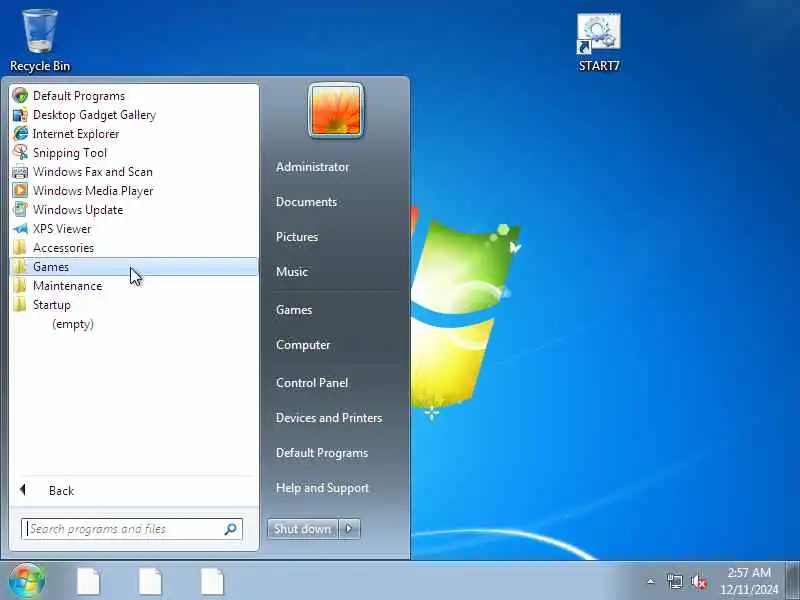Open Internet Explorer icon
This screenshot has height=600, width=800.
(20, 134)
